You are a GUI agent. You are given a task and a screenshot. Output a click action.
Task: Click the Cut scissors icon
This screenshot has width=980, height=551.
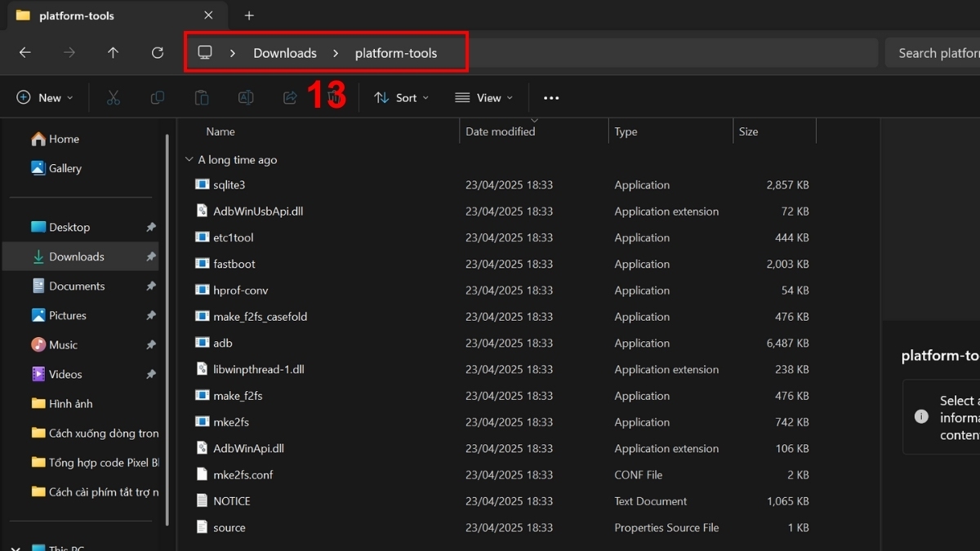point(114,98)
